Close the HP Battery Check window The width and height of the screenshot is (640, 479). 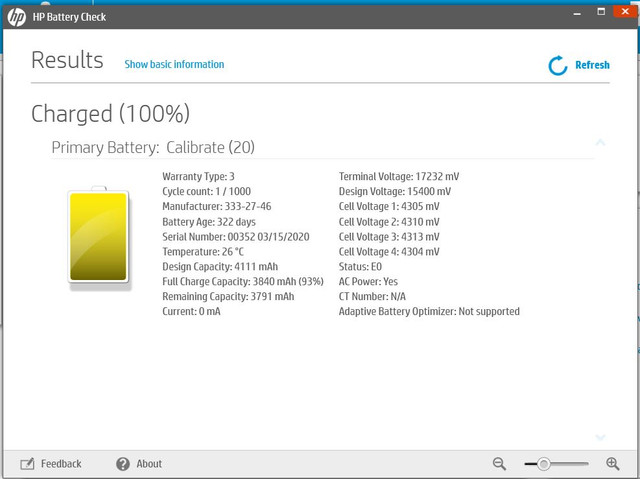coord(625,11)
